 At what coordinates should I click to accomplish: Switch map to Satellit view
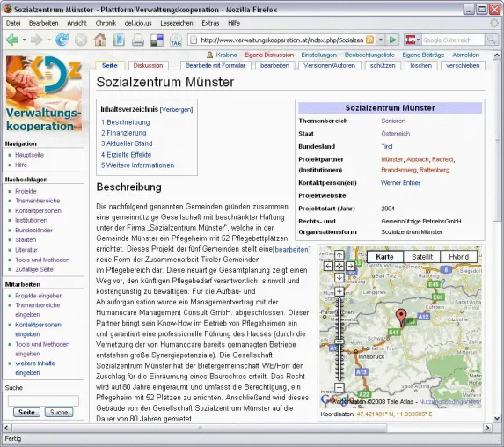pos(421,257)
